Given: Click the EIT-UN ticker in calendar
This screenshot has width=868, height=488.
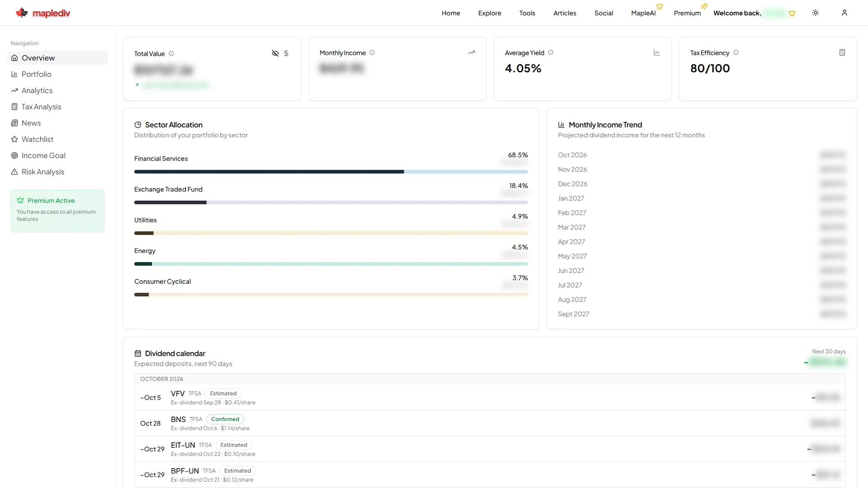Looking at the screenshot, I should click(x=183, y=445).
